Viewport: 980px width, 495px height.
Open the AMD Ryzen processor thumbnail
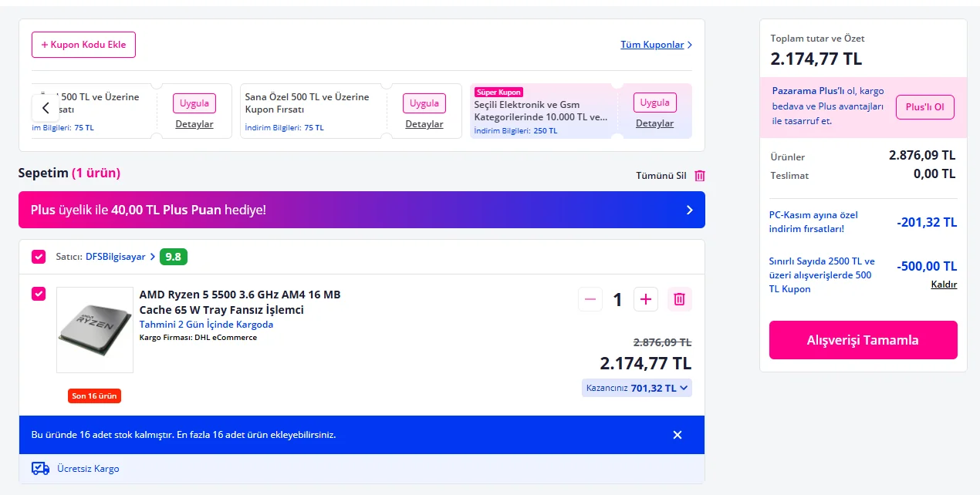click(95, 330)
